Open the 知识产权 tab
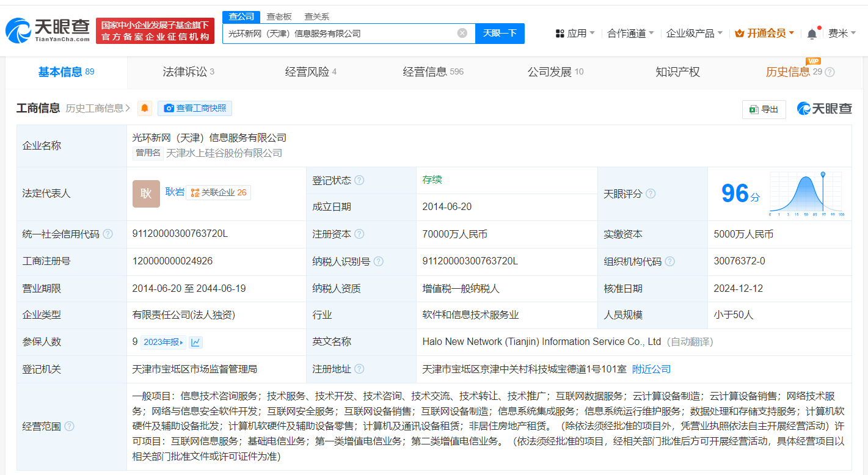This screenshot has height=475, width=868. click(677, 72)
